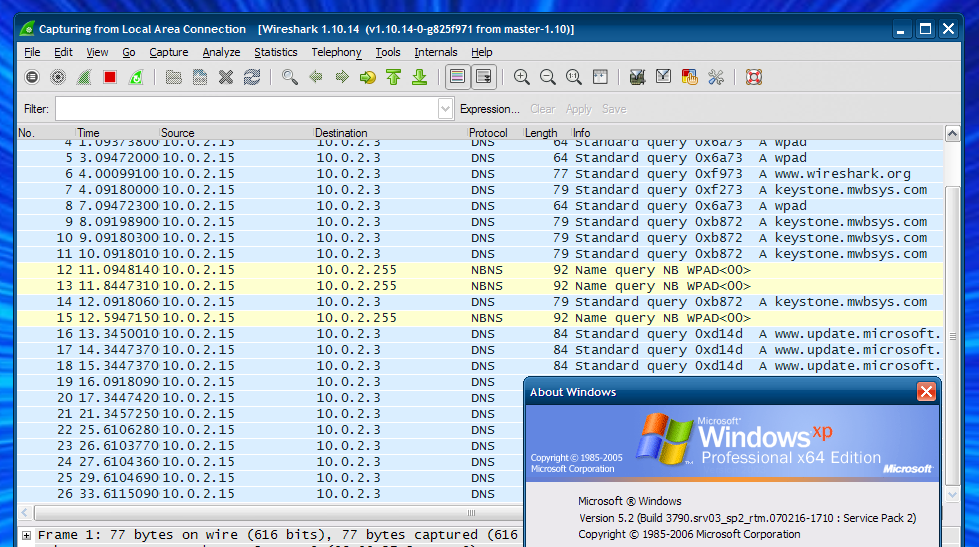The width and height of the screenshot is (979, 547).
Task: Click horizontal scrollbar left arrow
Action: tap(24, 513)
